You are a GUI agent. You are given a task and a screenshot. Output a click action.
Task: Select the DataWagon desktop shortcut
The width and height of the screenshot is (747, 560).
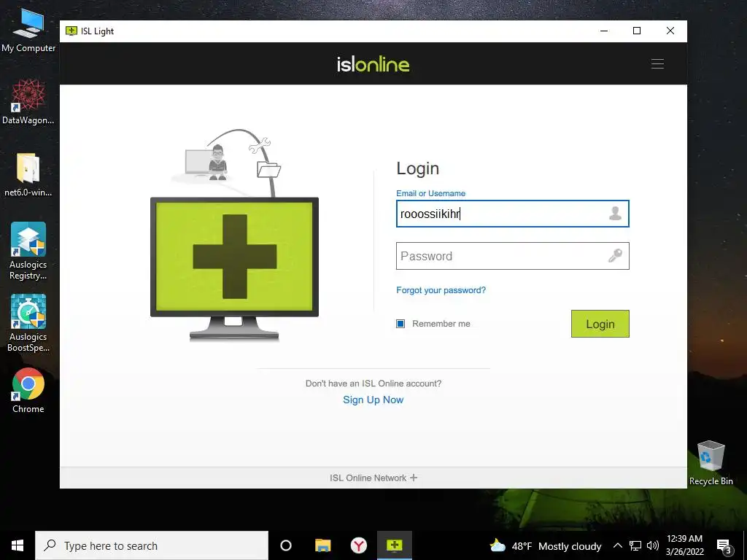pyautogui.click(x=28, y=102)
